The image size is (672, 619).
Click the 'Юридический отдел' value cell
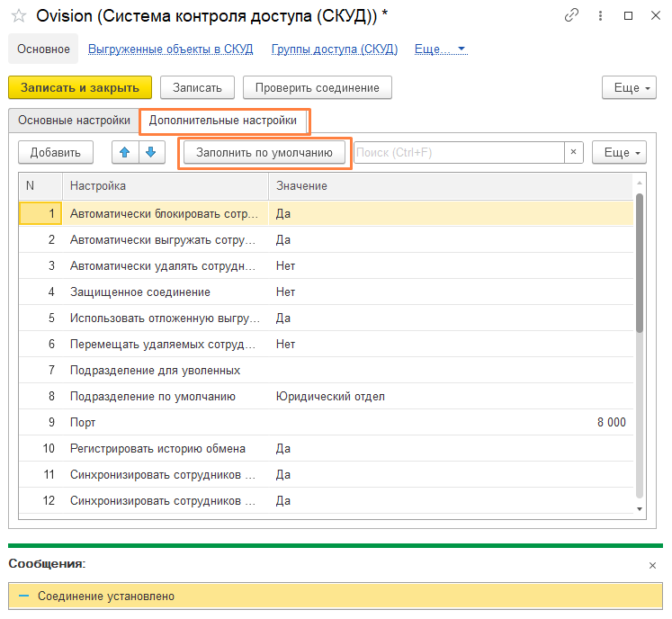451,397
